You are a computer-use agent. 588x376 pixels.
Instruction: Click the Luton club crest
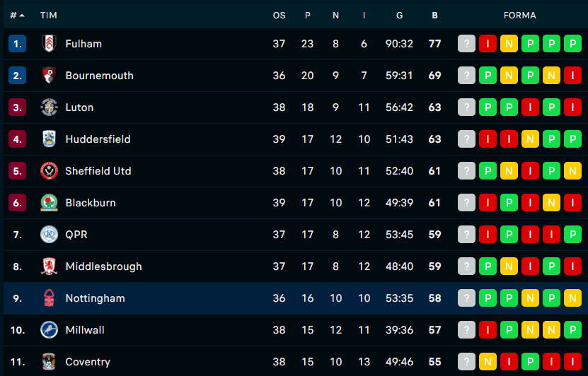point(49,107)
